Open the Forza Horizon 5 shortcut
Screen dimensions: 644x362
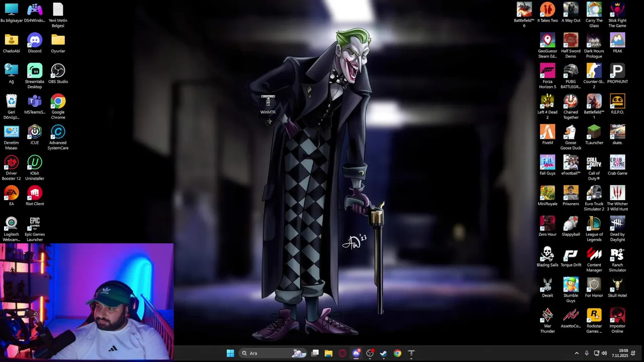[x=547, y=76]
